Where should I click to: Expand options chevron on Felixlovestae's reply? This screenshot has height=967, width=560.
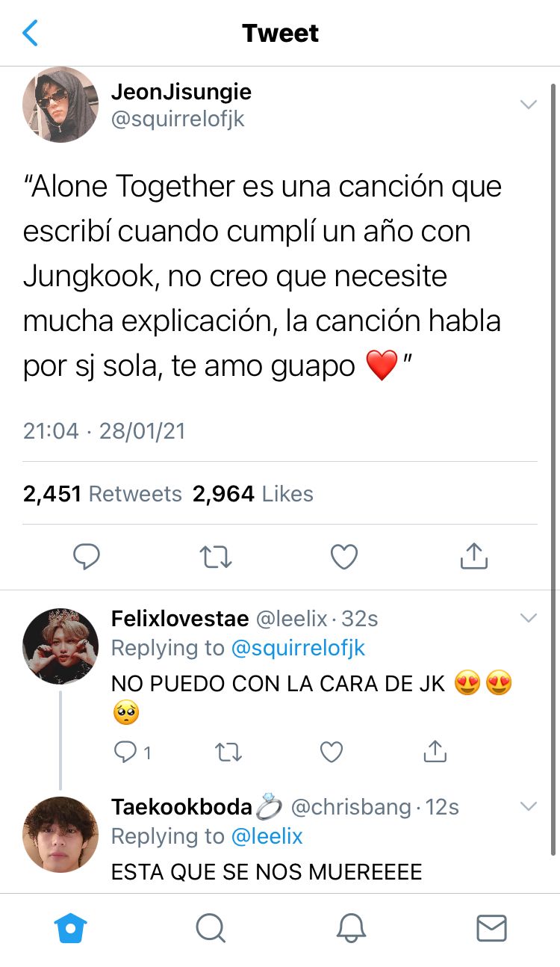click(529, 618)
